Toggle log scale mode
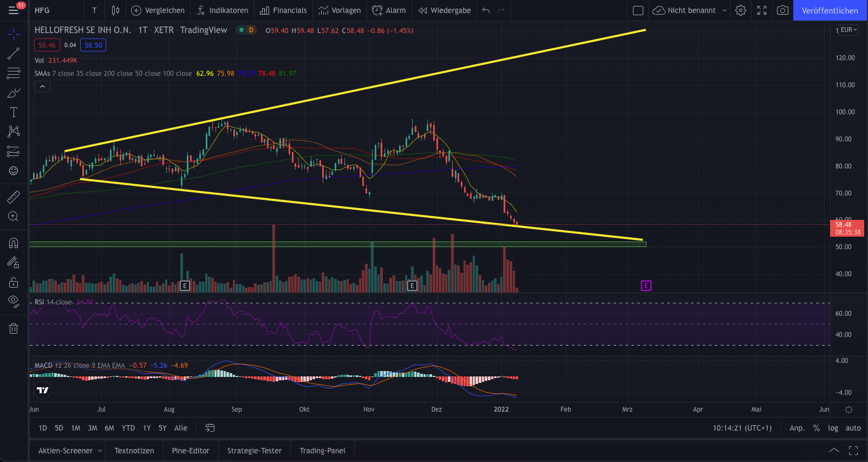This screenshot has width=868, height=462. 833,428
